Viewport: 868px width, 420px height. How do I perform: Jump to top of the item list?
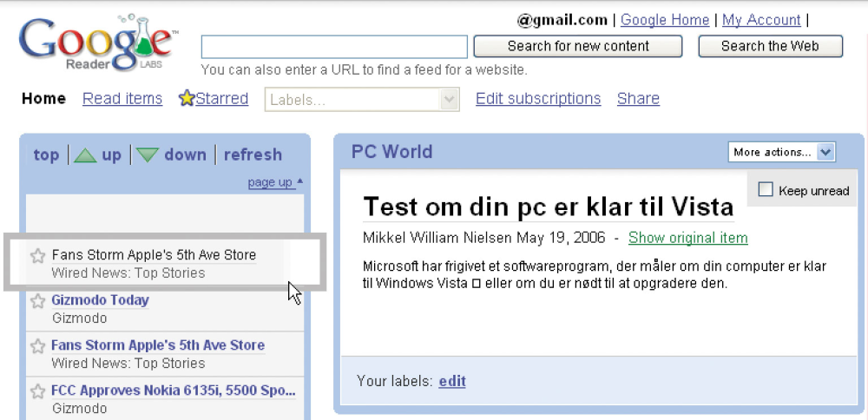(46, 155)
